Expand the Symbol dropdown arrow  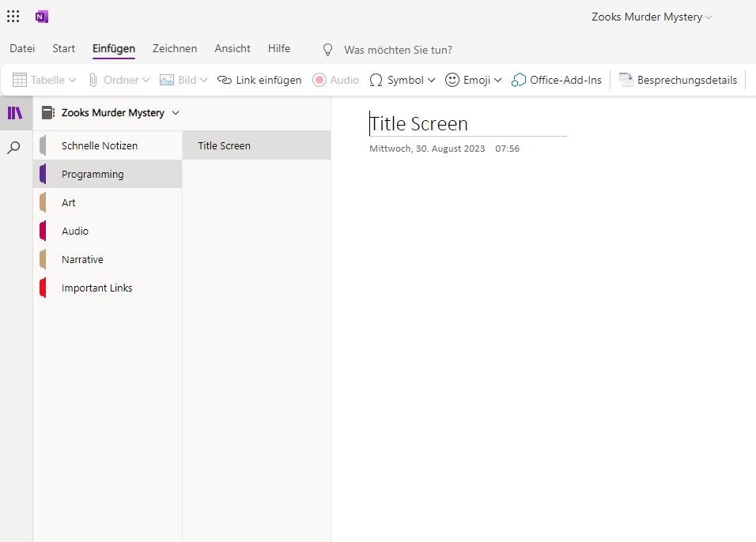point(431,80)
